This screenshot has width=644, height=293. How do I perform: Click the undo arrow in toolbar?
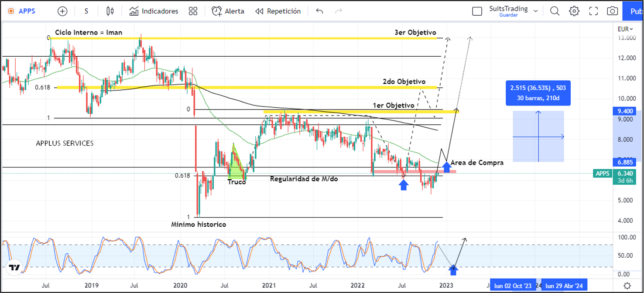pyautogui.click(x=319, y=11)
